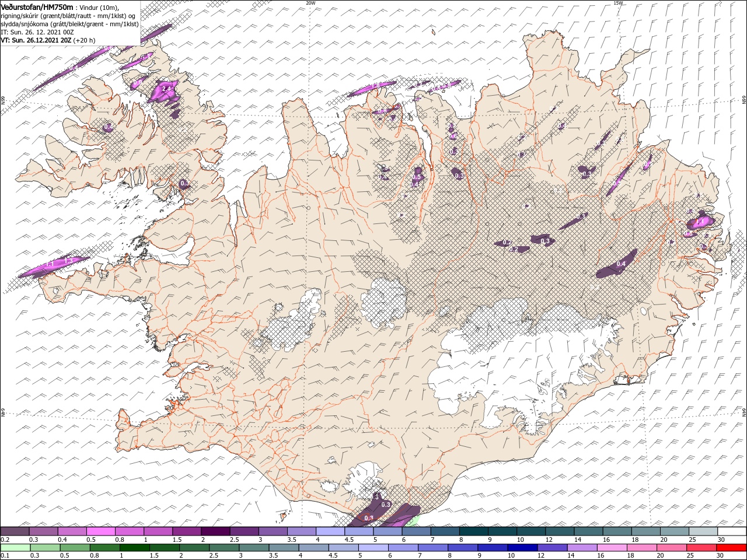Select the 0.4 swatch in snow scale
Image resolution: width=747 pixels, height=560 pixels.
(x=72, y=531)
